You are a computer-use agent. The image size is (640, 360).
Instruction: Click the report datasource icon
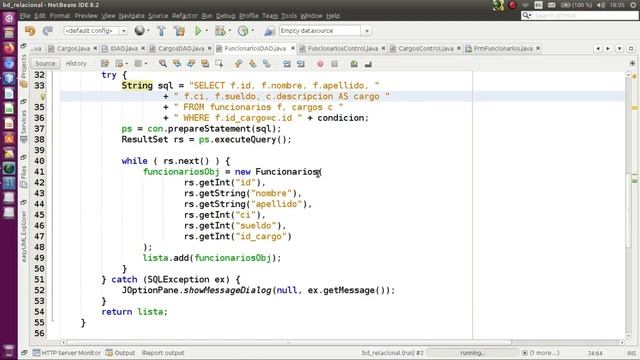click(269, 31)
